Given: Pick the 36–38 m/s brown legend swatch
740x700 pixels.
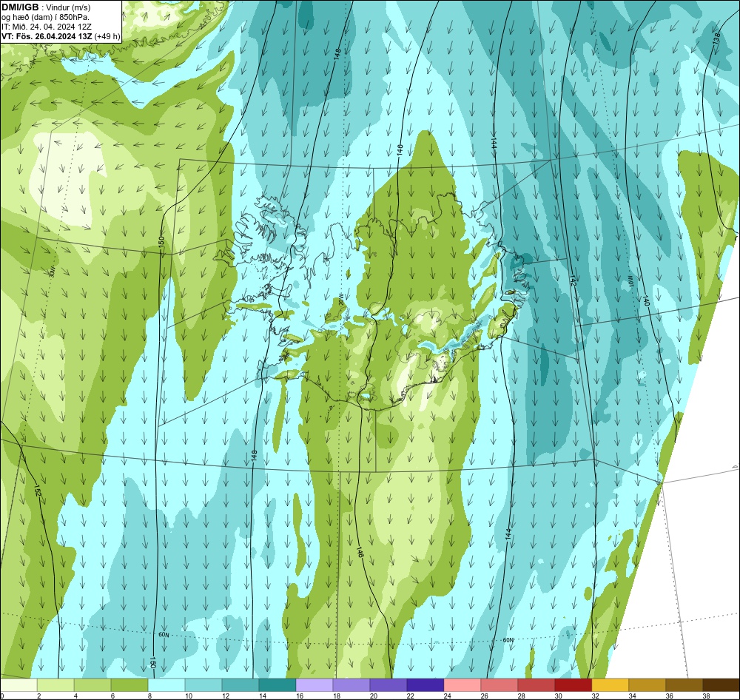Looking at the screenshot, I should click(x=684, y=685).
